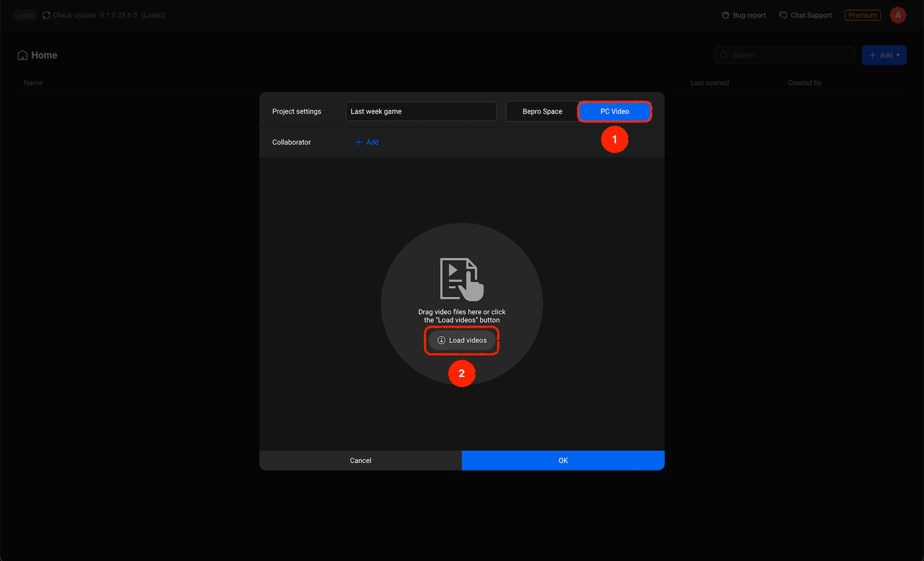Click the Premium plan badge

point(862,15)
